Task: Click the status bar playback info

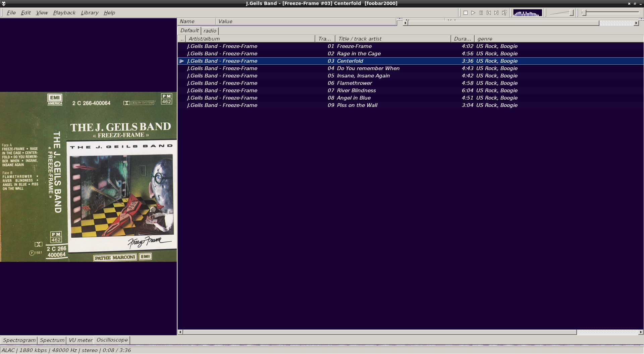Action: [x=66, y=350]
